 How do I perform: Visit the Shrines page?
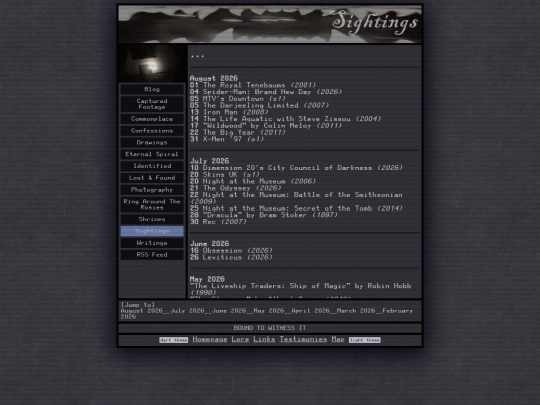152,219
